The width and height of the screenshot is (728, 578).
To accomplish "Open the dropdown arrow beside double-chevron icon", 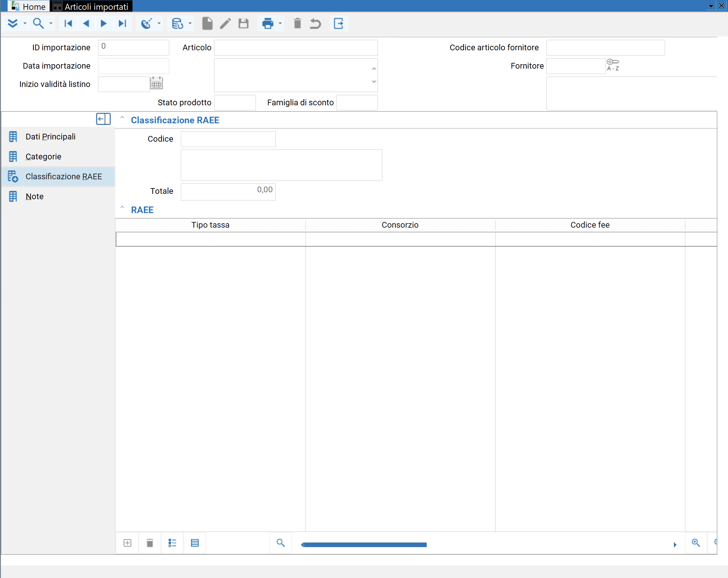I will point(25,23).
